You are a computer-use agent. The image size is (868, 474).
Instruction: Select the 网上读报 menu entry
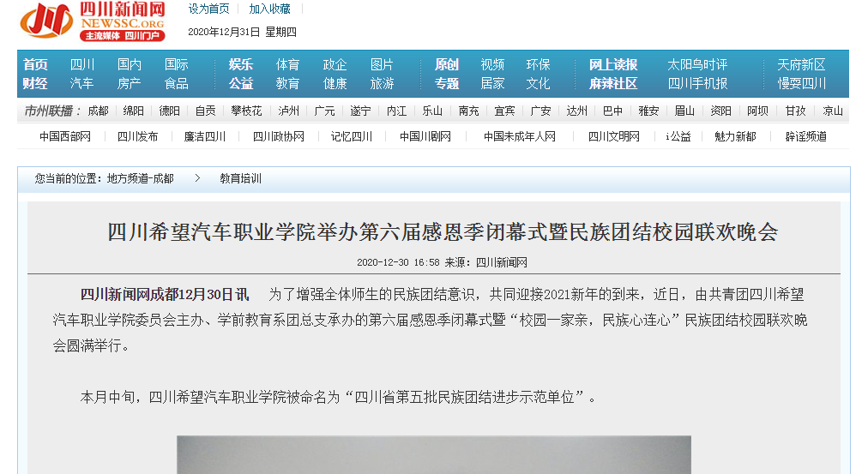[613, 64]
